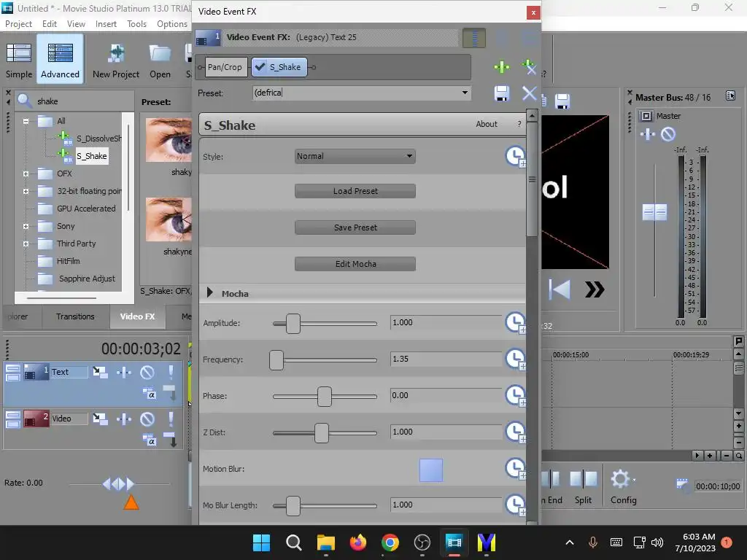Image resolution: width=747 pixels, height=560 pixels.
Task: Open the Project menu
Action: click(18, 24)
